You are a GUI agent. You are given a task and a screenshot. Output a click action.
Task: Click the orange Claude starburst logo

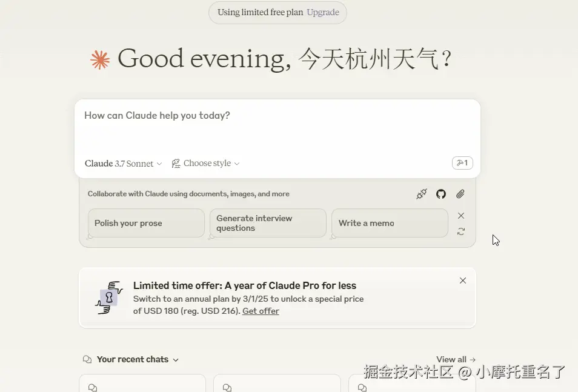click(100, 60)
